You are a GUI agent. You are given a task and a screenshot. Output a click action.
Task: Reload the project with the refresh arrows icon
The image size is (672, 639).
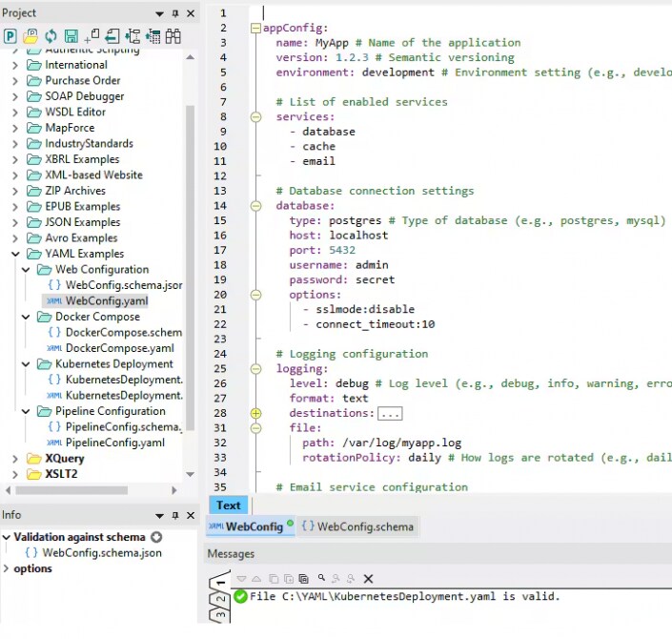click(x=51, y=36)
